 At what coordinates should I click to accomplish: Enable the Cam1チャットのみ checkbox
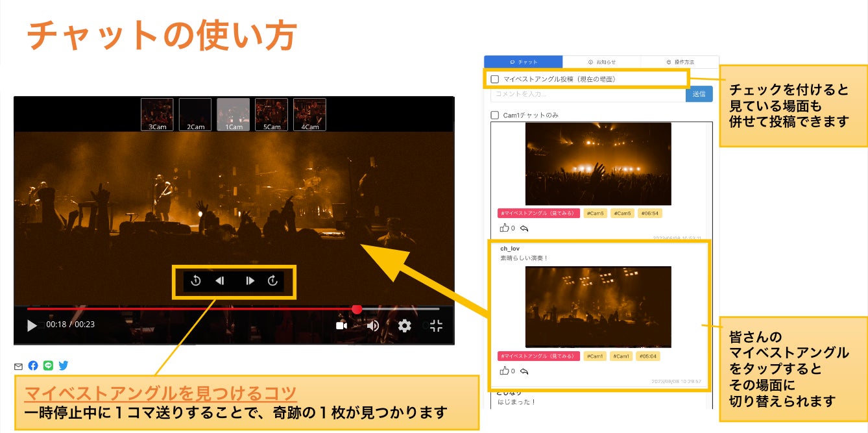495,115
